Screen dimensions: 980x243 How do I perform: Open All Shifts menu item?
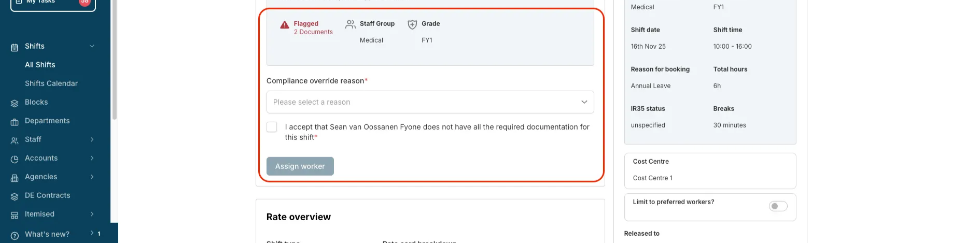[x=40, y=65]
